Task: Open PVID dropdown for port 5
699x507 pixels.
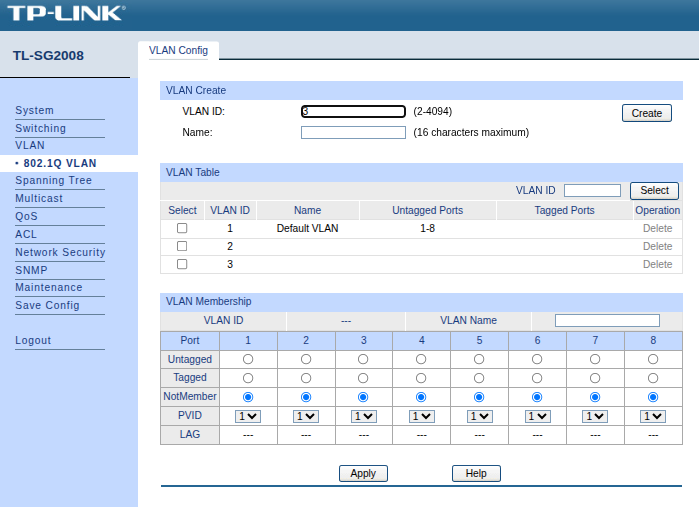Action: 480,416
